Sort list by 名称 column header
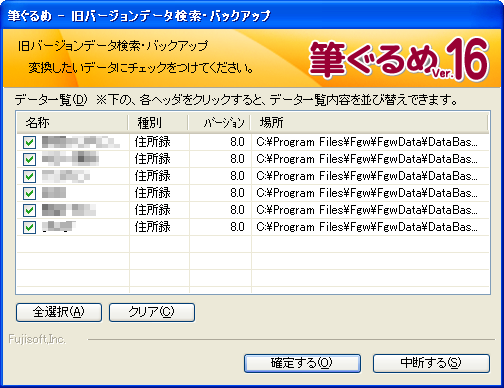504x388 pixels. pos(73,123)
